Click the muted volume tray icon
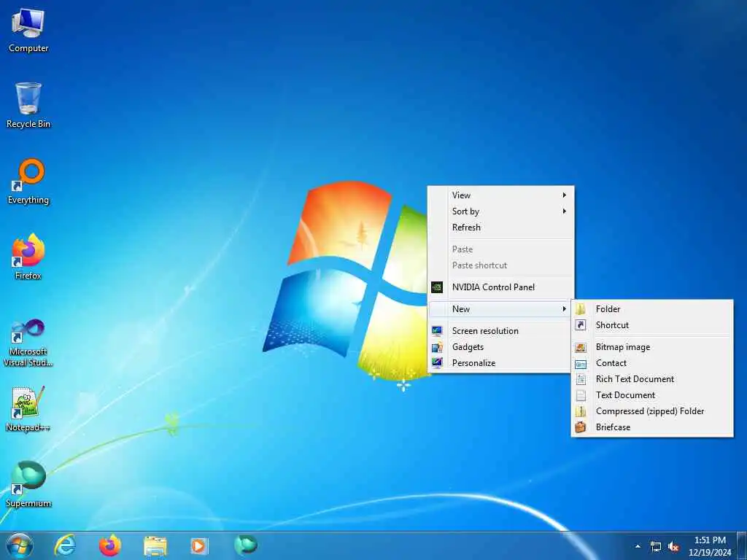This screenshot has width=747, height=560. tap(673, 547)
